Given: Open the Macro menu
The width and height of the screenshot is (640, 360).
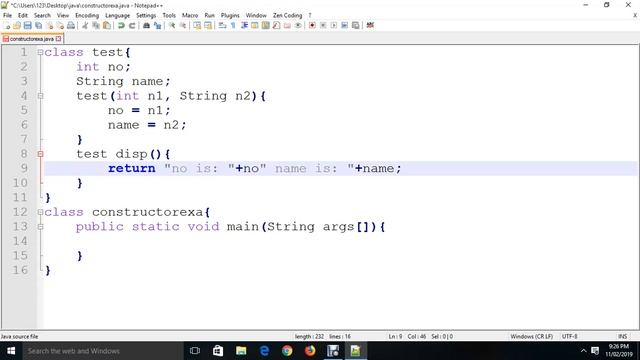Looking at the screenshot, I should point(190,16).
